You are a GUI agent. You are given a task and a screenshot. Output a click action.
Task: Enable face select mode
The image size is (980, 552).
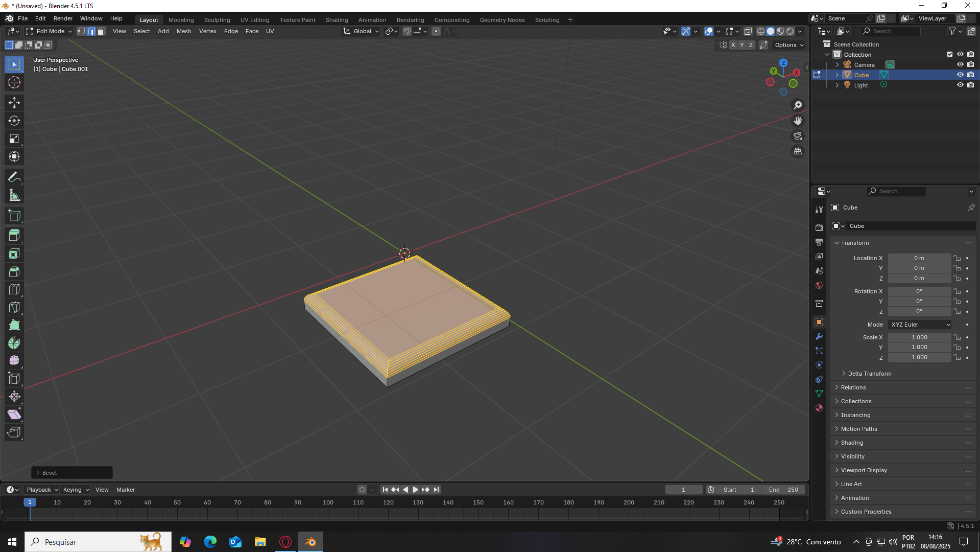[x=102, y=31]
